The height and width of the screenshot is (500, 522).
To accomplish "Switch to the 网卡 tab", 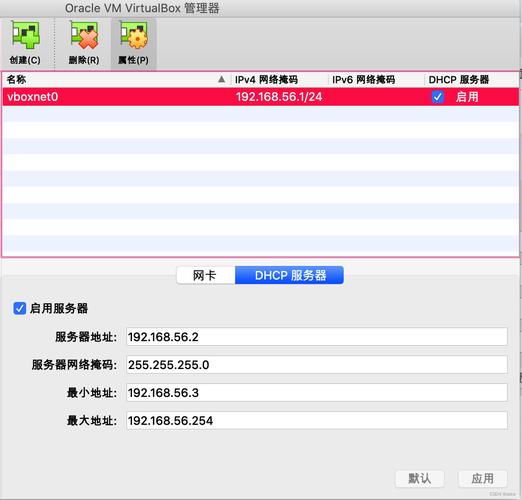I will point(206,275).
